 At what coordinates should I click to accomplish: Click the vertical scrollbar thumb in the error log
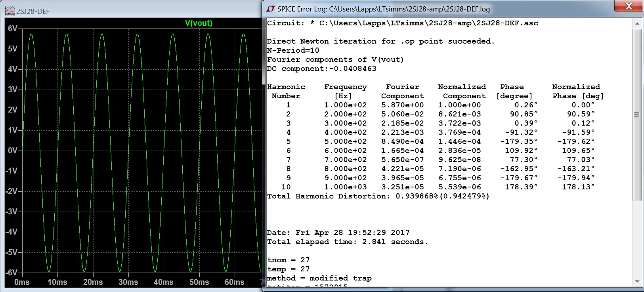click(637, 115)
